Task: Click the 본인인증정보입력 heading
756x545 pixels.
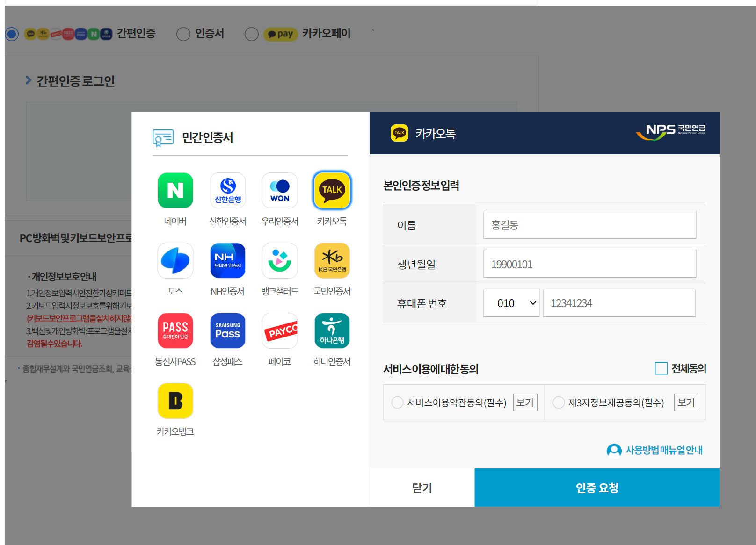Action: (x=421, y=186)
